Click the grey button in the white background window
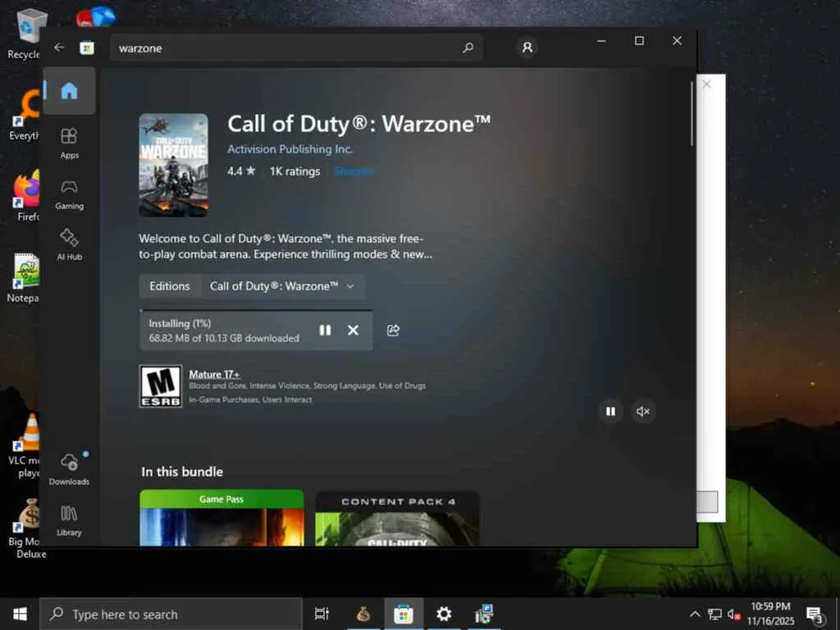 point(707,502)
